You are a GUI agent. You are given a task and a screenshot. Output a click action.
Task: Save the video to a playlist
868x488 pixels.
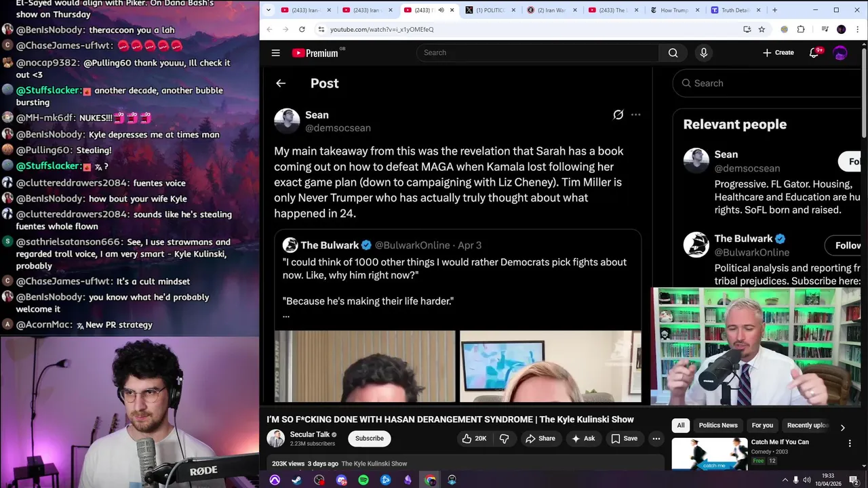pyautogui.click(x=625, y=439)
